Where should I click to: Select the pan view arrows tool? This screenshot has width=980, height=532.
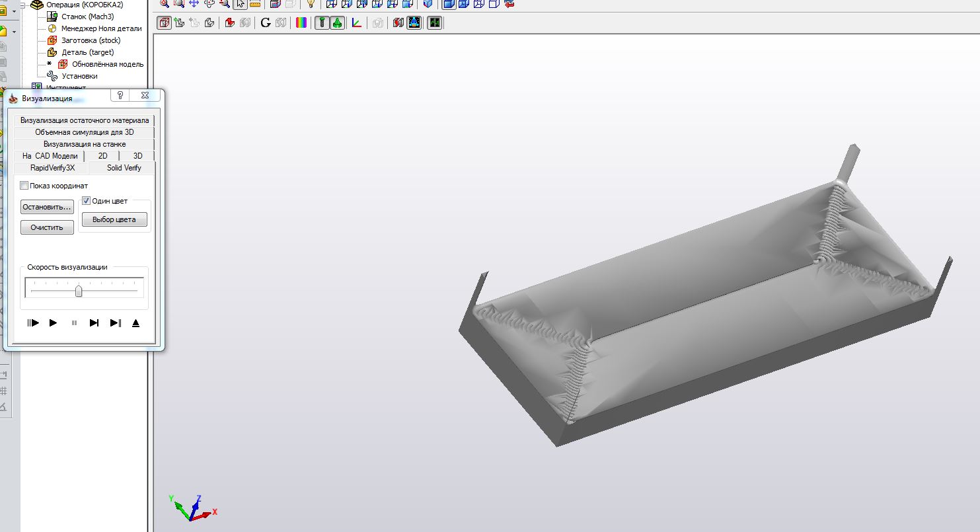(194, 3)
